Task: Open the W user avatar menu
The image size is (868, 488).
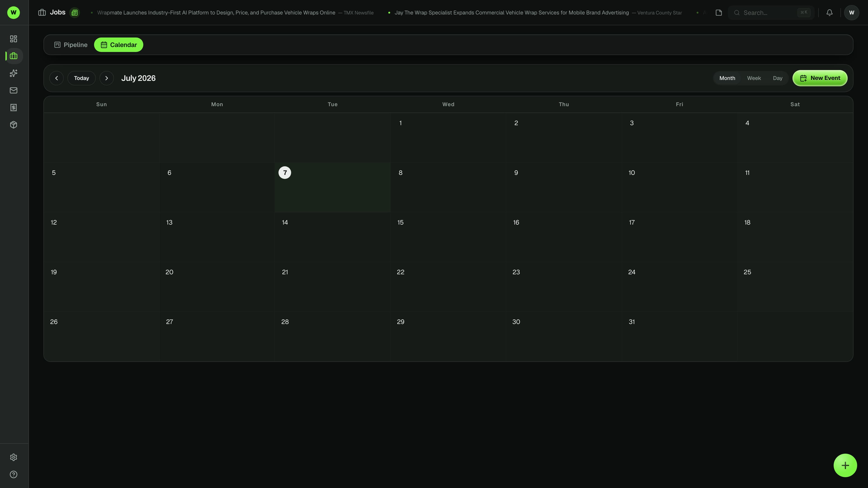Action: point(851,12)
